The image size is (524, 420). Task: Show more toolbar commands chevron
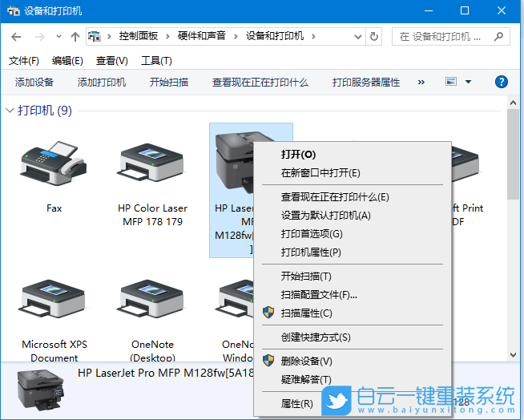click(421, 82)
